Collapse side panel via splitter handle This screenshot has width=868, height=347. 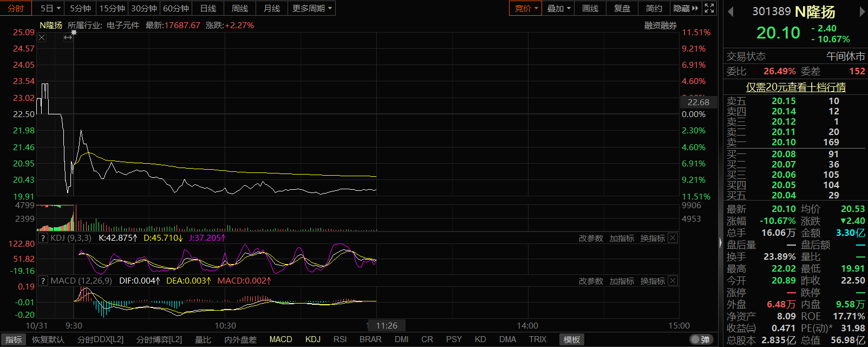point(720,242)
